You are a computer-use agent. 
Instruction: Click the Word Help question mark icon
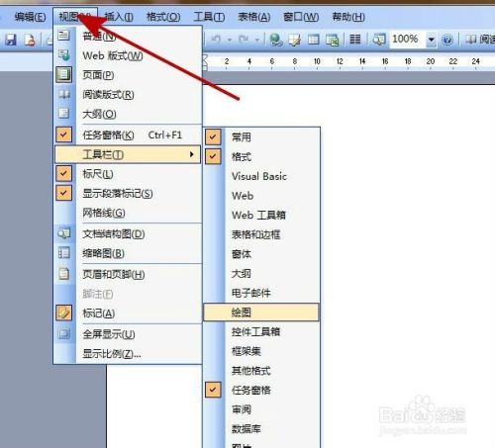[x=447, y=40]
